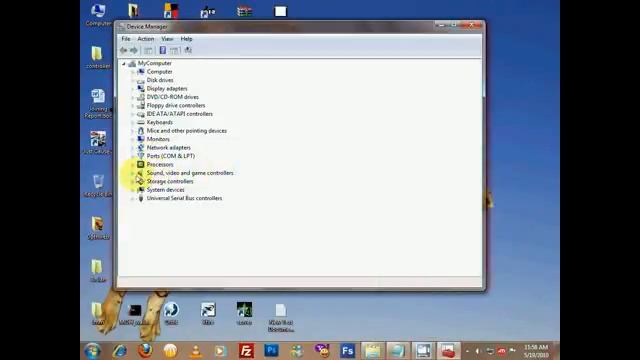Select 'Sound, video and game controllers' text

[x=190, y=173]
